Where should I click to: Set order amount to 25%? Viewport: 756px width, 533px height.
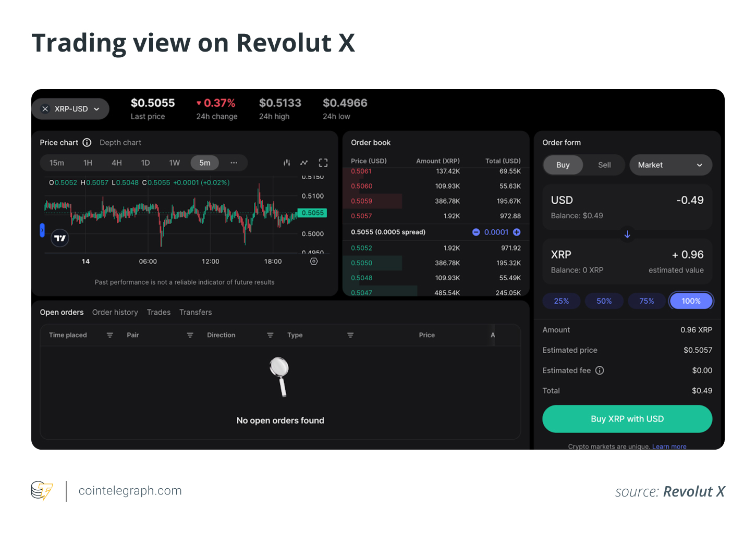pos(562,301)
